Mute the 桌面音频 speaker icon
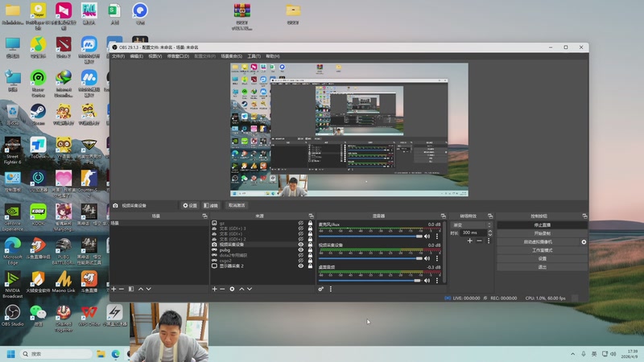 point(427,281)
